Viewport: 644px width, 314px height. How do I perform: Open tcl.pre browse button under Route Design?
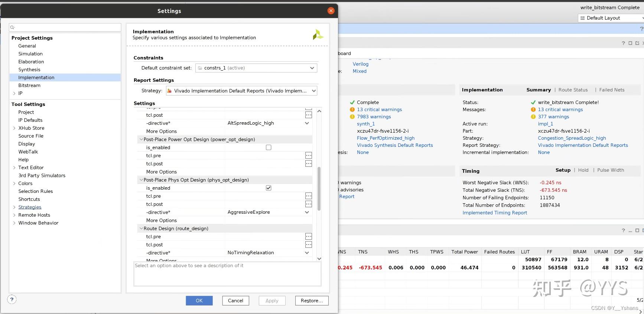click(x=309, y=236)
